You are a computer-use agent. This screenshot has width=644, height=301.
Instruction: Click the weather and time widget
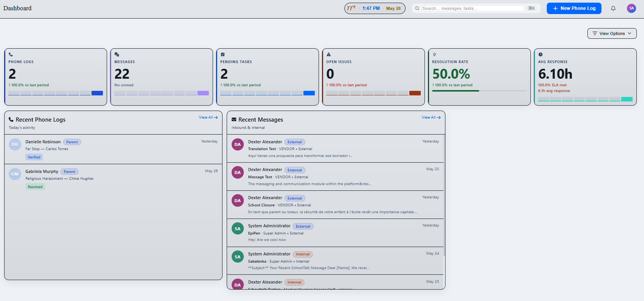tap(375, 8)
